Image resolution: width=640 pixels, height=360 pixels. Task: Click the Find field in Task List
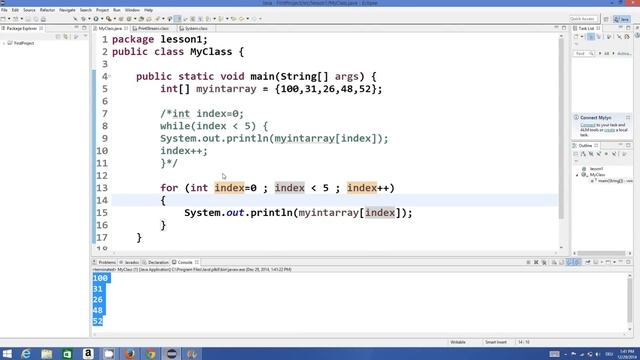pyautogui.click(x=583, y=53)
